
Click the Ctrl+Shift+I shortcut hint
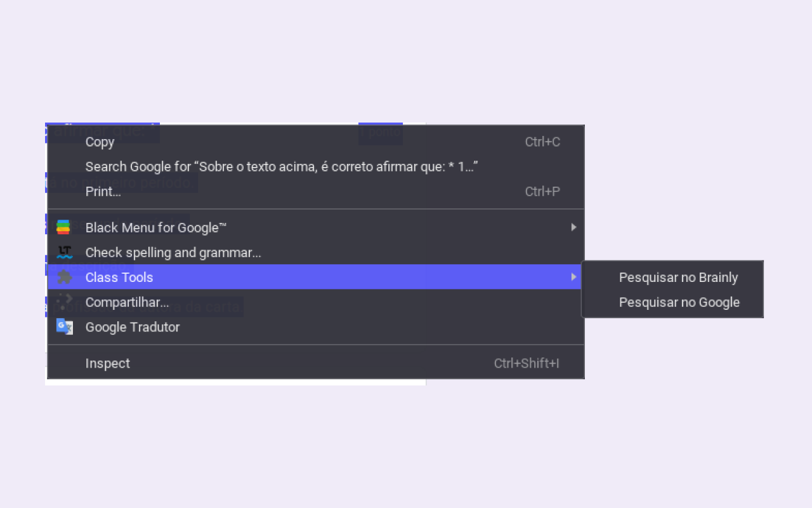tap(527, 363)
